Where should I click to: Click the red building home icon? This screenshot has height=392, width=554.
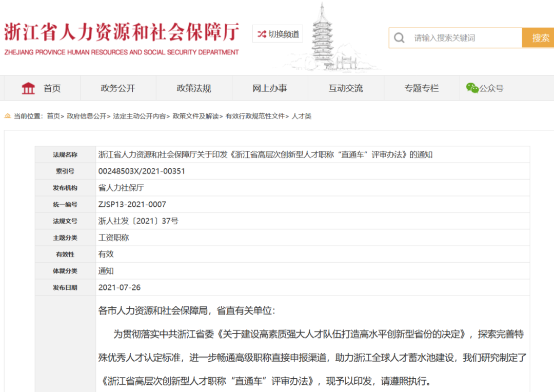point(28,88)
